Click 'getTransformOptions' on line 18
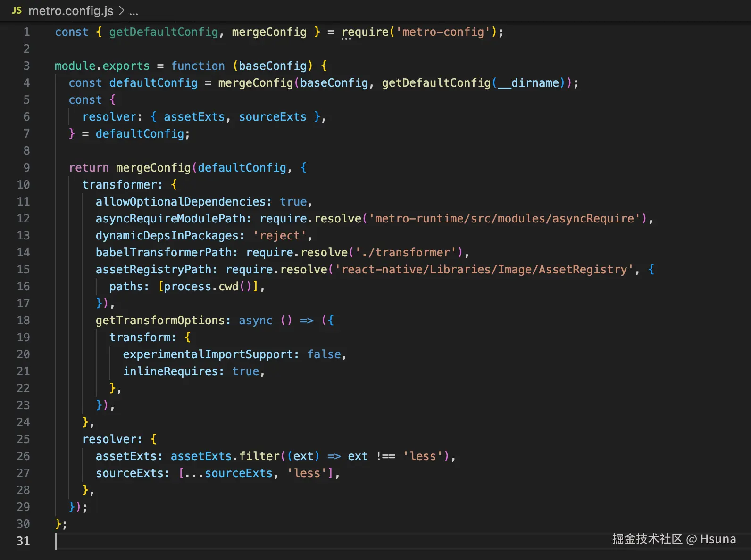Image resolution: width=751 pixels, height=560 pixels. click(160, 321)
